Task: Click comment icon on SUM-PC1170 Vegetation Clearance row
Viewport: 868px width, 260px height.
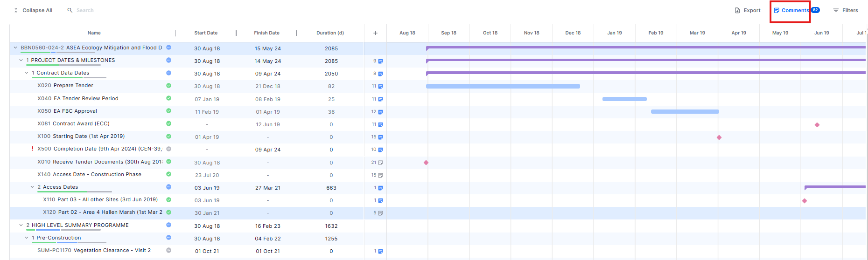Action: [380, 252]
